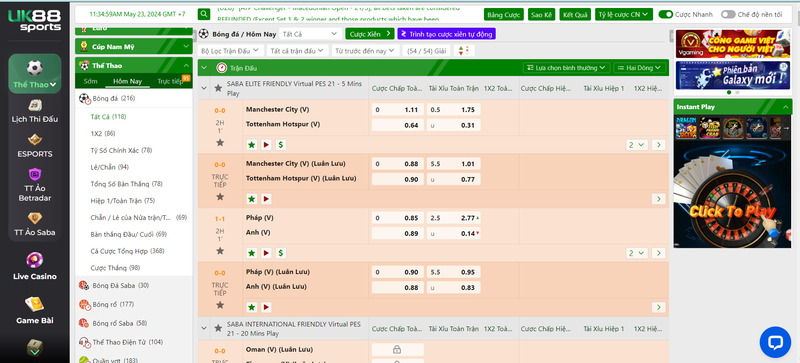Play live stream for Pháp (V) 1-1 match
The width and height of the screenshot is (800, 363).
[x=266, y=253]
